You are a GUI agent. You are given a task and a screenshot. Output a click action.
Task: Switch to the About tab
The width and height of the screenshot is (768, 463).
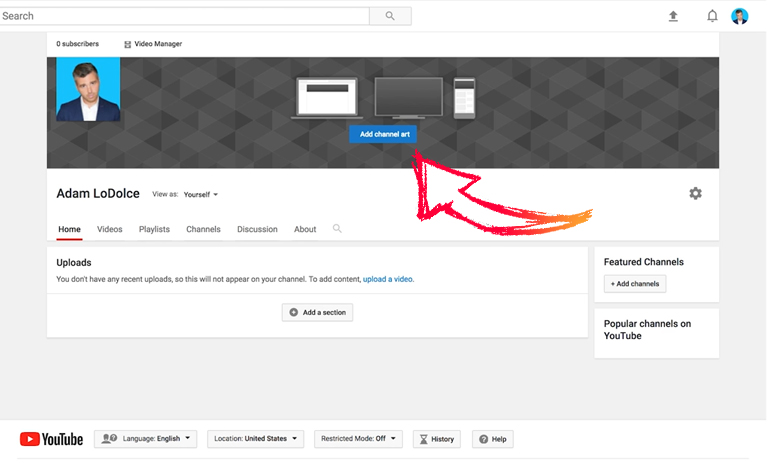(x=305, y=229)
